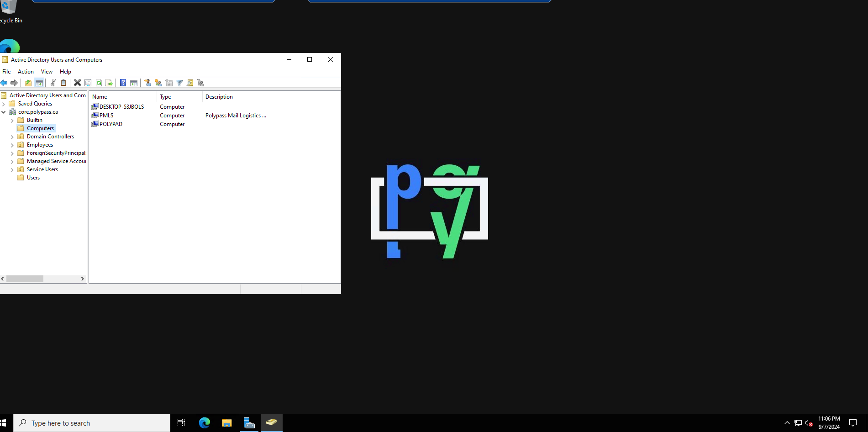Click the Filter funnel toolbar icon
868x432 pixels.
pos(179,83)
